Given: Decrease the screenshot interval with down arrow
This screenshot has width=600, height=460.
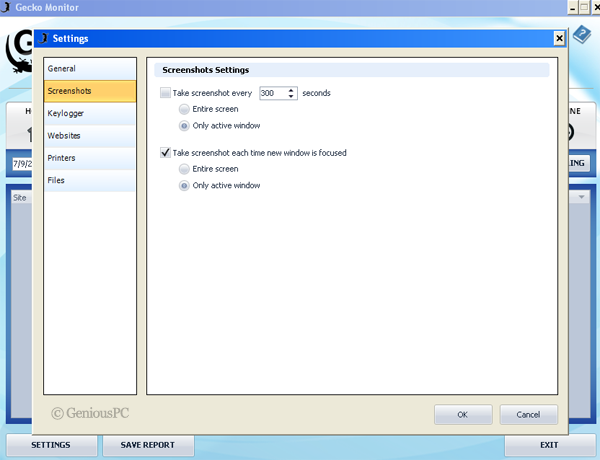Looking at the screenshot, I should (x=291, y=96).
